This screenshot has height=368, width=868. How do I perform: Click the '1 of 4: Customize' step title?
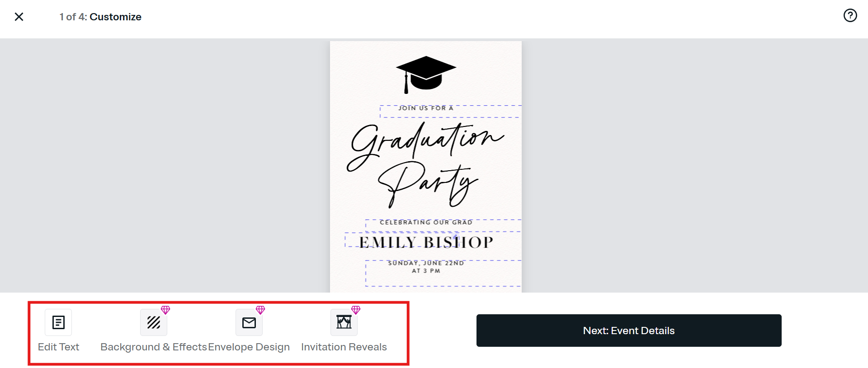click(x=100, y=17)
